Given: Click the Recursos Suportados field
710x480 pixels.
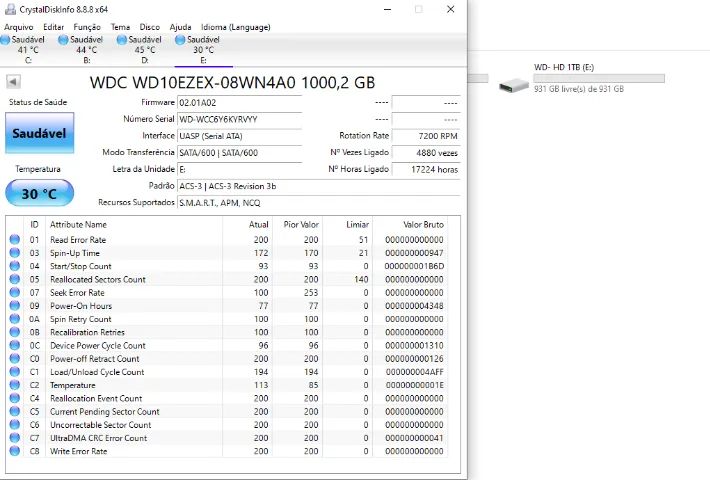Looking at the screenshot, I should tap(318, 203).
